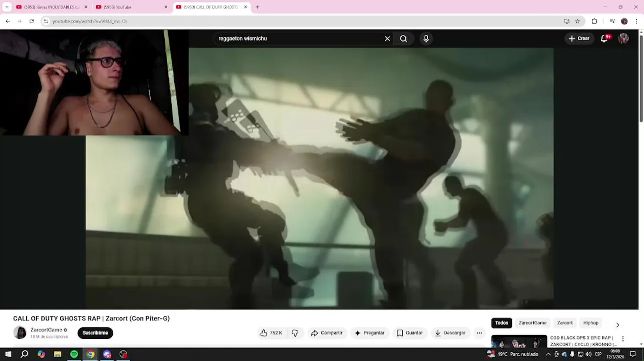Save the video with the Guardar button
Screen dimensions: 644x361
click(x=410, y=333)
